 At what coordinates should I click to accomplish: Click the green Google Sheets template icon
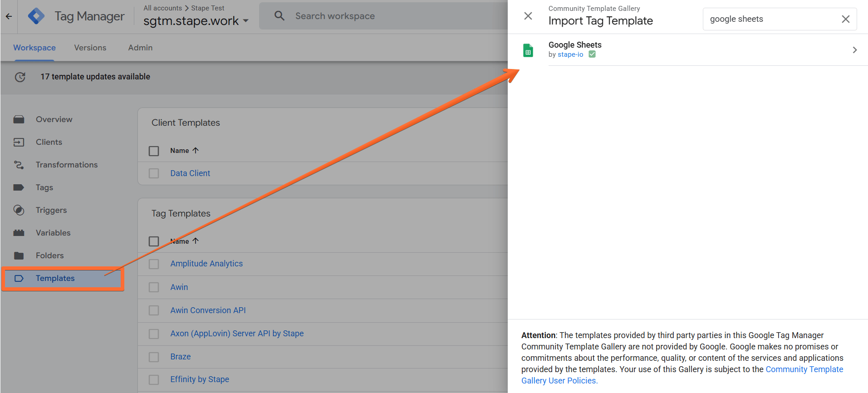pos(528,50)
